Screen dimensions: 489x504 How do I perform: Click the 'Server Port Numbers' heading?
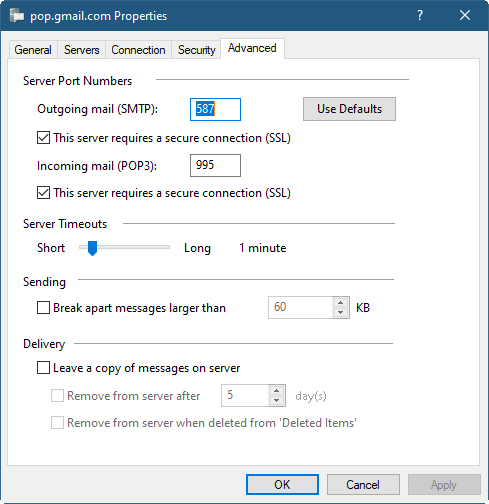[x=77, y=81]
